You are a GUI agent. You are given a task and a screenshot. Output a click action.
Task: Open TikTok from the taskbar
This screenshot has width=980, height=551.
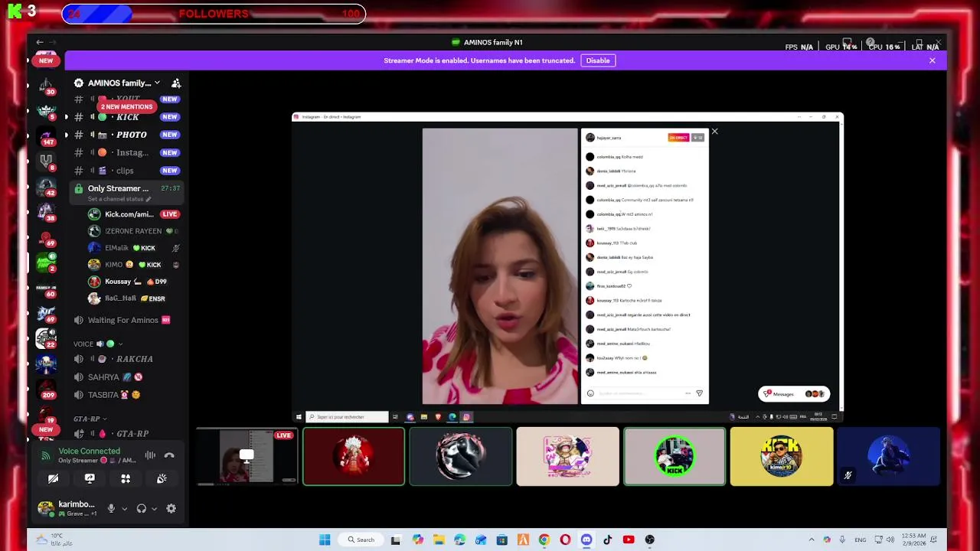[608, 540]
